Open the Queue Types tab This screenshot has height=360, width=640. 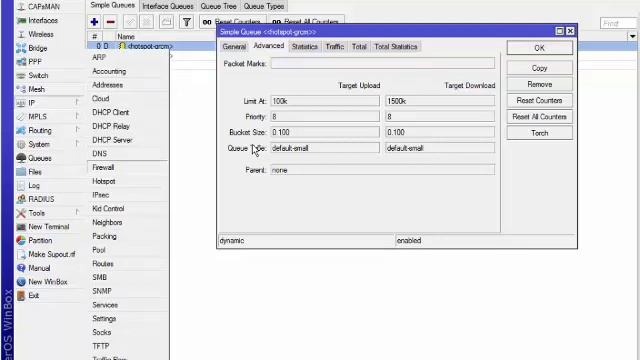point(264,6)
